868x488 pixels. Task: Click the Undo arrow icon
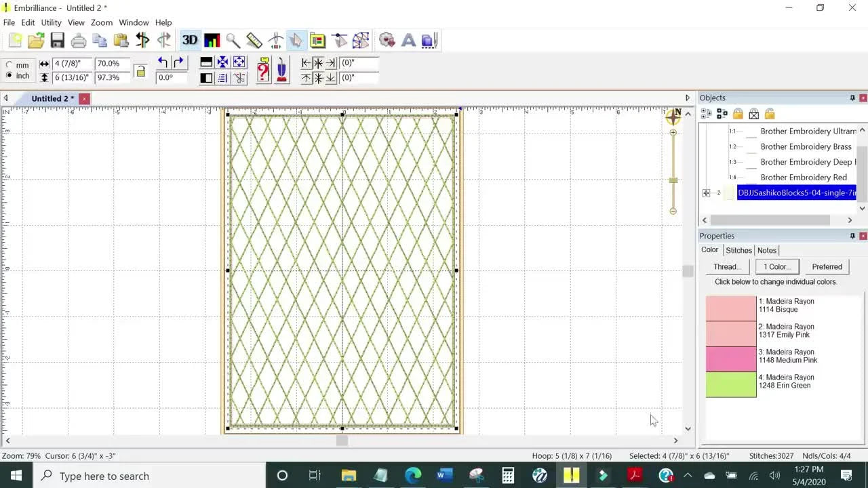[163, 62]
